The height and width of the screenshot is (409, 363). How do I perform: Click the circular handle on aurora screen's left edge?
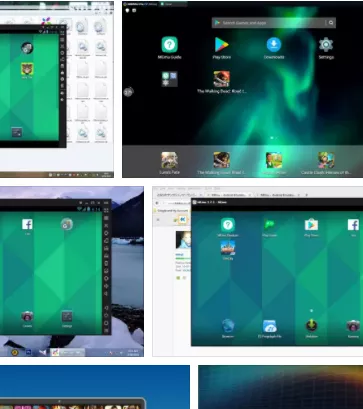[x=129, y=92]
